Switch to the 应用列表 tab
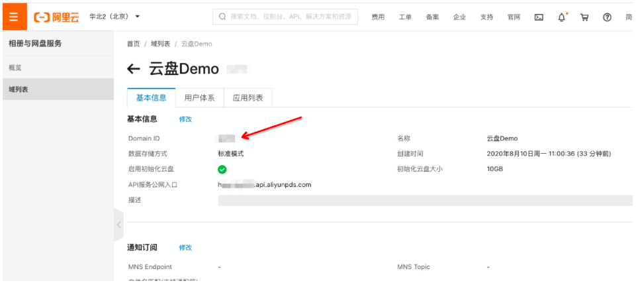644x283 pixels. click(x=248, y=97)
